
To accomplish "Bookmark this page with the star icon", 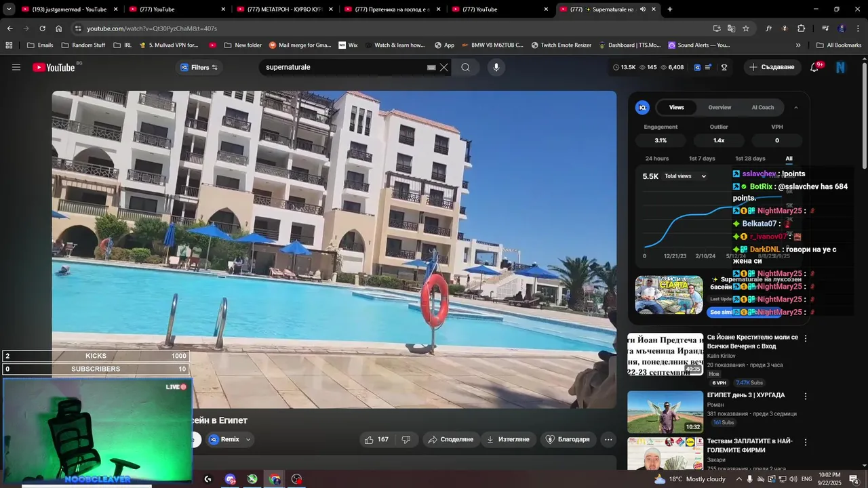I will click(746, 28).
